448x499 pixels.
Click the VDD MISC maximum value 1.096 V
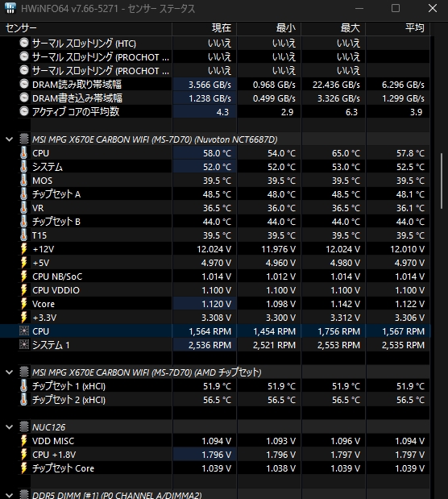coord(345,441)
